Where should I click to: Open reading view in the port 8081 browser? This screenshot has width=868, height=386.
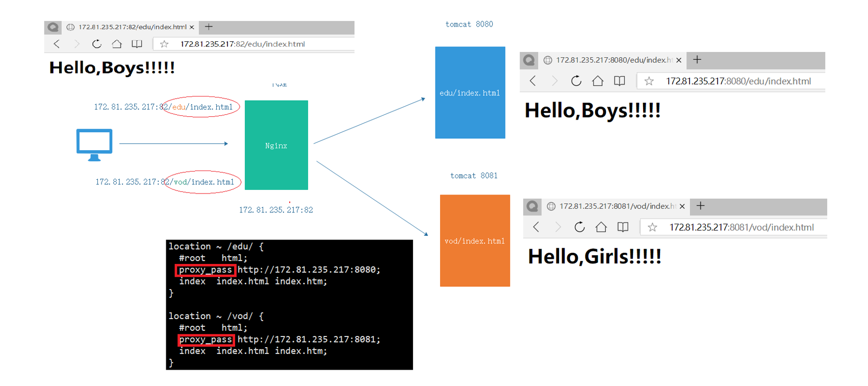tap(623, 227)
